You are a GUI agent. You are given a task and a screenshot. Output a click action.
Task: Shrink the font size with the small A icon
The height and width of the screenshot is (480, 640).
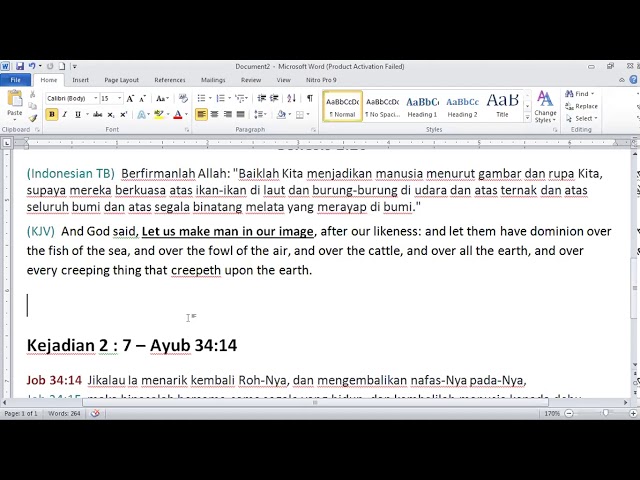click(x=142, y=98)
